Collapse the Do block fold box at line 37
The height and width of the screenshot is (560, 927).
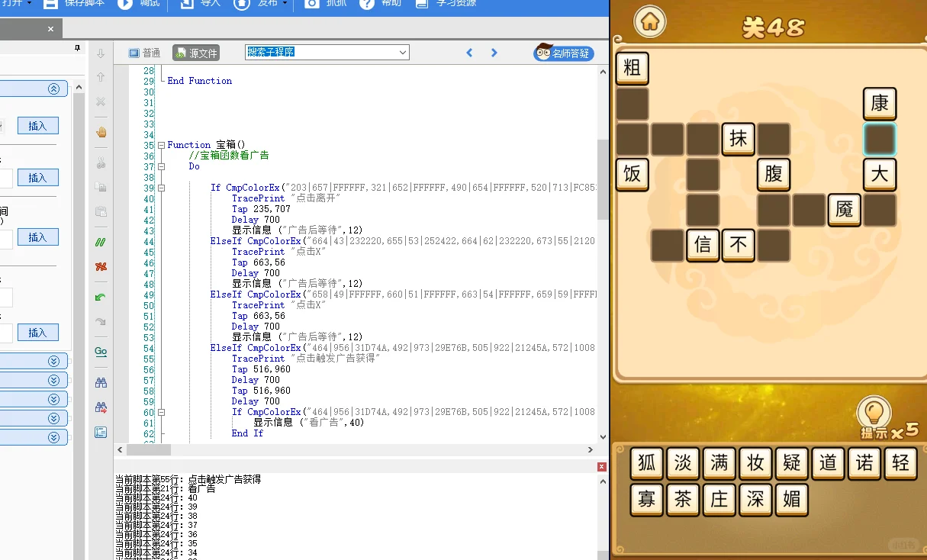(161, 166)
